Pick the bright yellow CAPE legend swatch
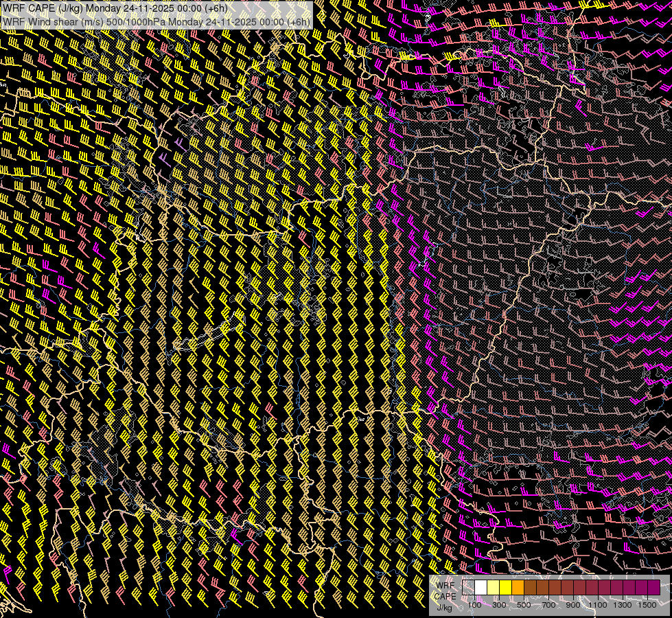672x618 pixels. click(506, 588)
